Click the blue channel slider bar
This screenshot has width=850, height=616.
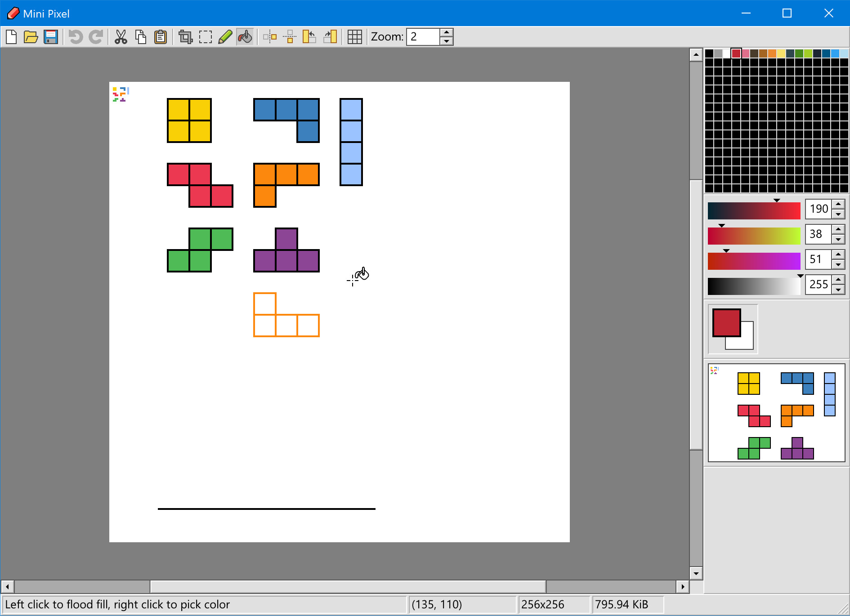(754, 261)
